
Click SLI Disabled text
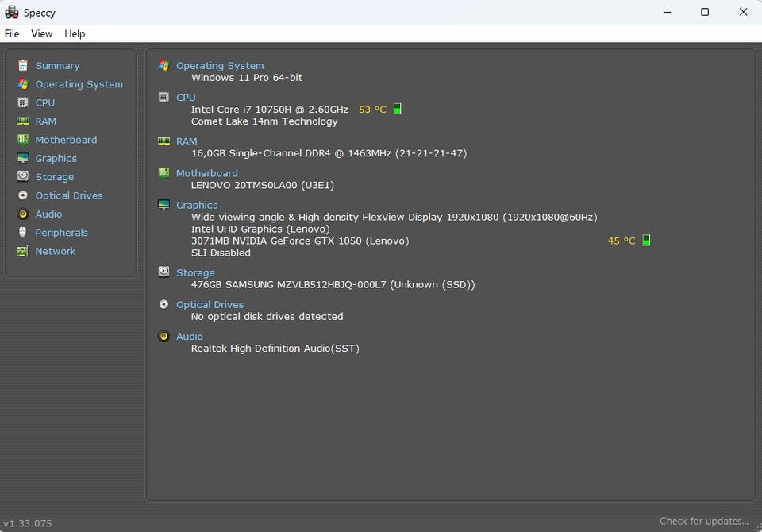[221, 253]
